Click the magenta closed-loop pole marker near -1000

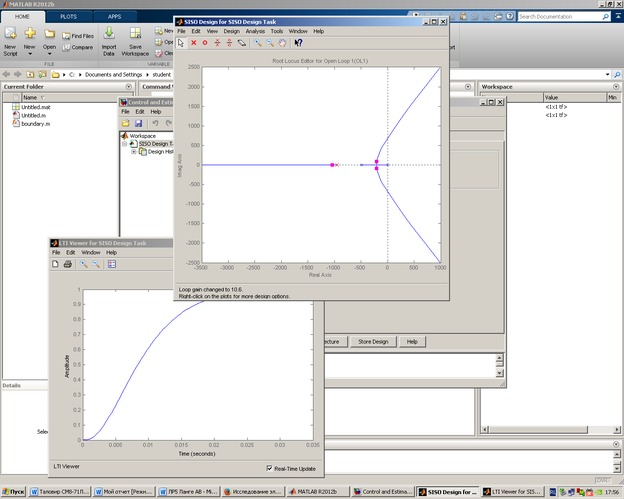332,164
